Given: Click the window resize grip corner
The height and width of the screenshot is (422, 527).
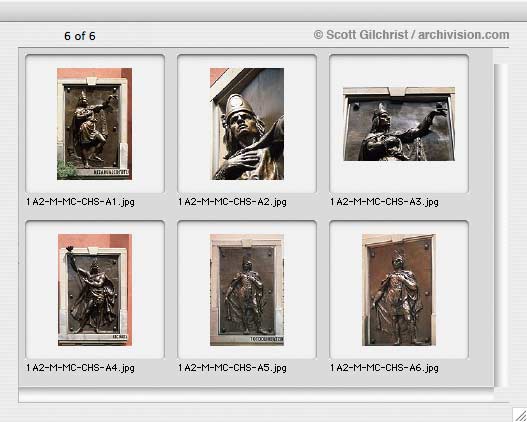Looking at the screenshot, I should point(520,415).
